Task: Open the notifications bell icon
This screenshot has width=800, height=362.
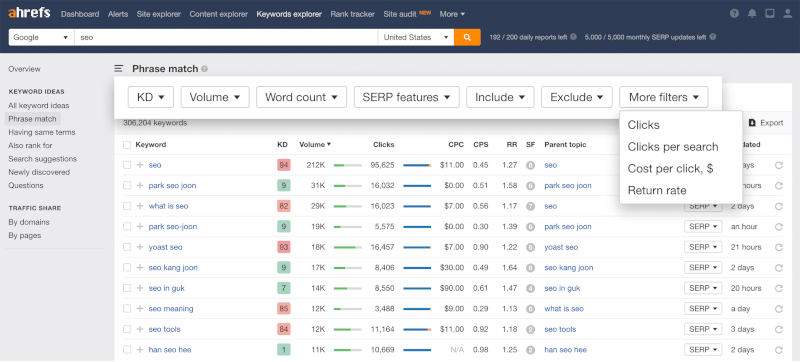Action: click(752, 14)
